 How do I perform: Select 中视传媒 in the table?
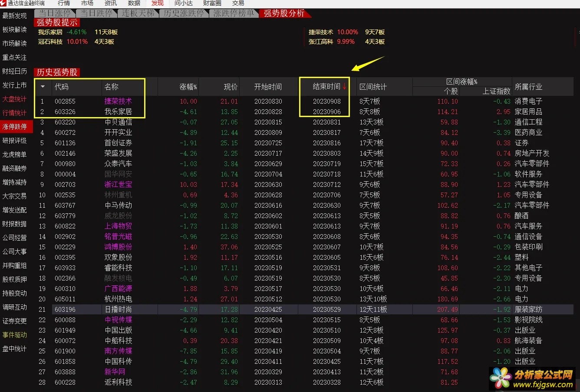[118, 320]
